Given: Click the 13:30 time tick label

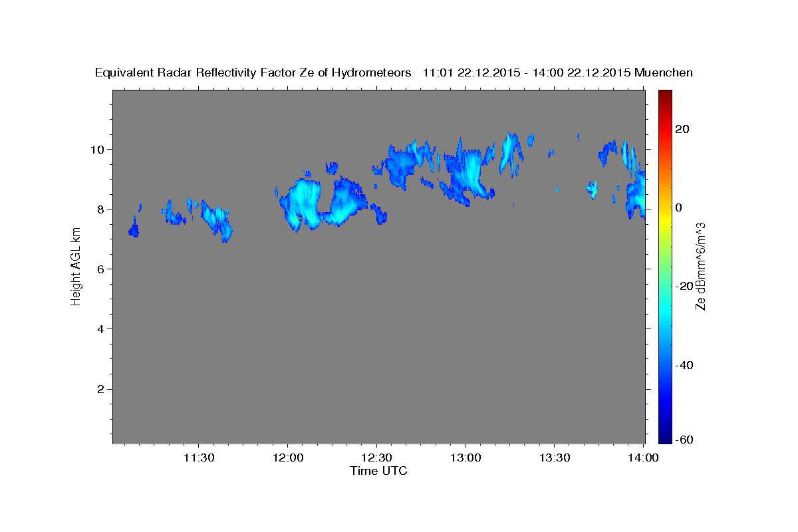Looking at the screenshot, I should click(x=554, y=458).
